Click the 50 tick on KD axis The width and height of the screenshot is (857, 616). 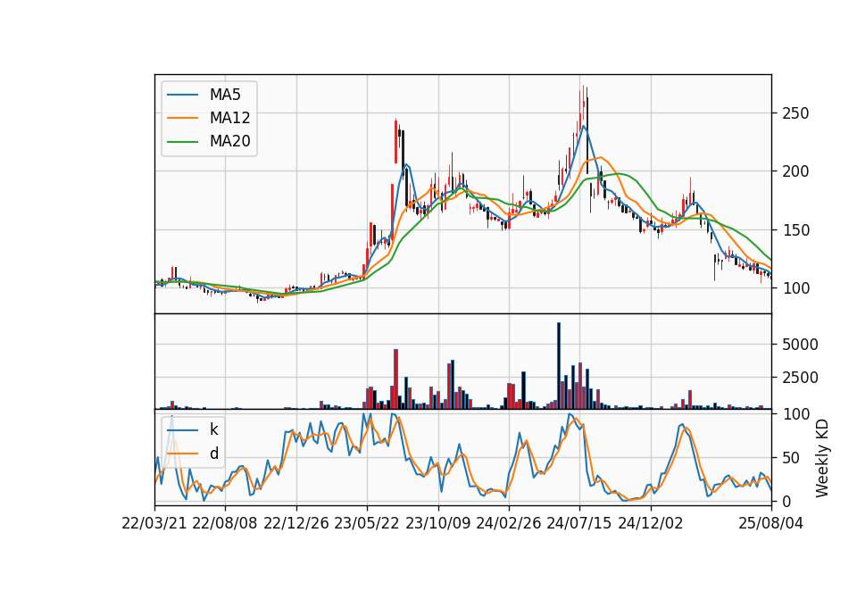792,458
